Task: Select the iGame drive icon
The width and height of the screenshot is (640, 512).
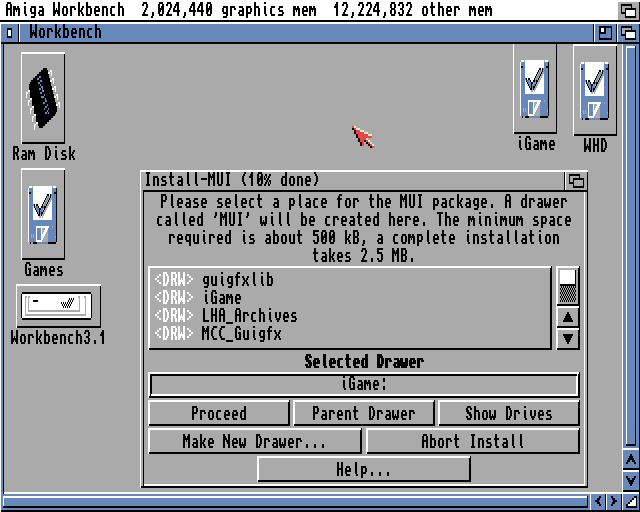Action: tap(535, 90)
